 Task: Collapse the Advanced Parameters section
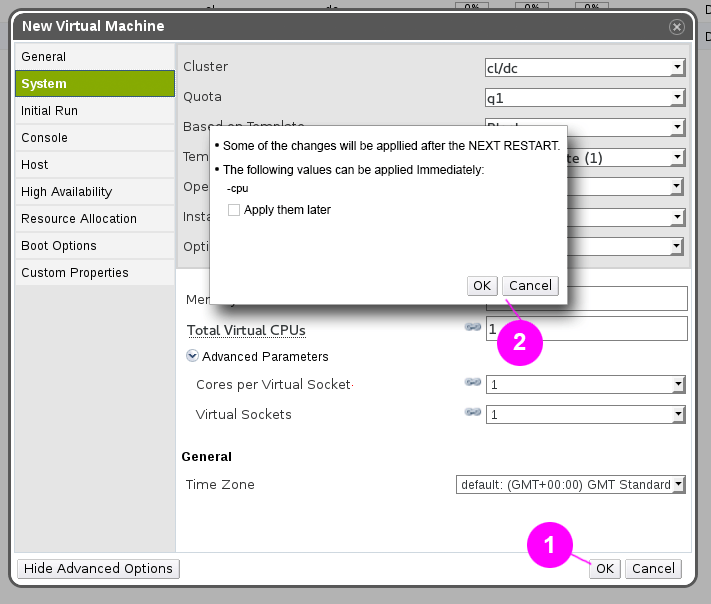192,356
